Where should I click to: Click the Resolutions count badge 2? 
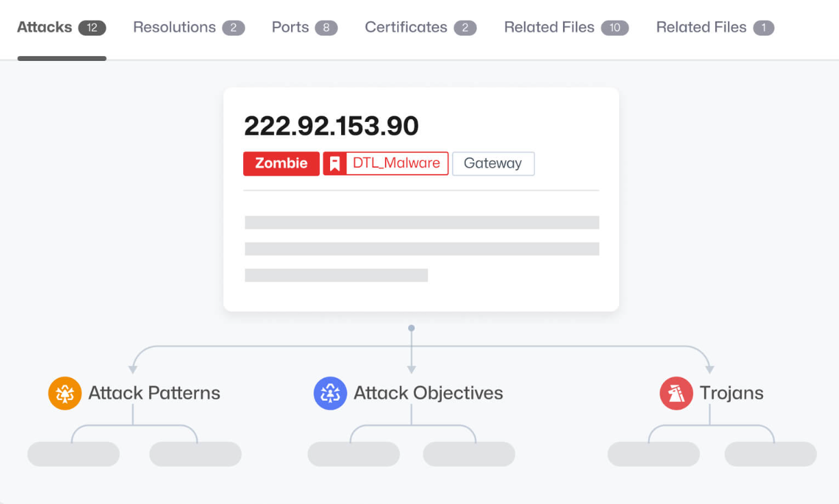pyautogui.click(x=234, y=28)
